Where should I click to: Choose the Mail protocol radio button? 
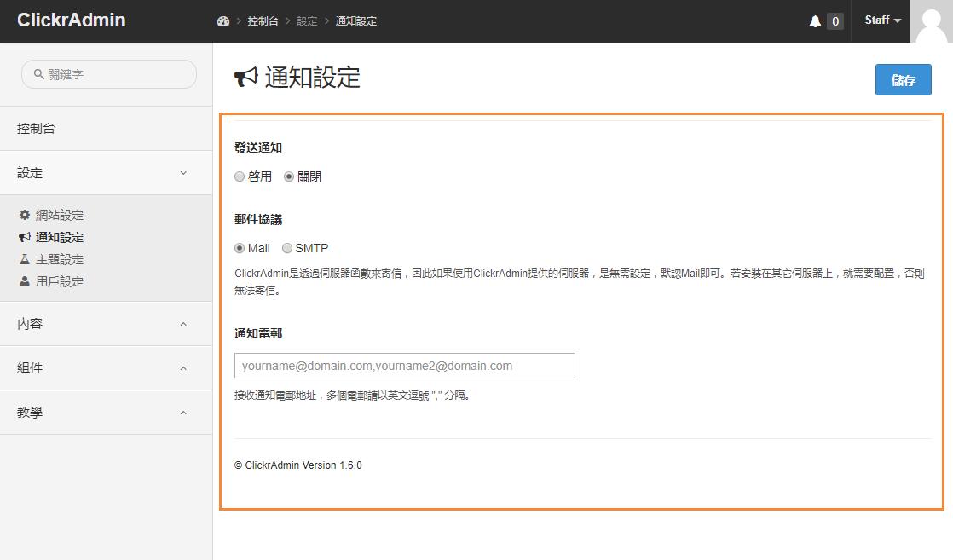click(240, 248)
